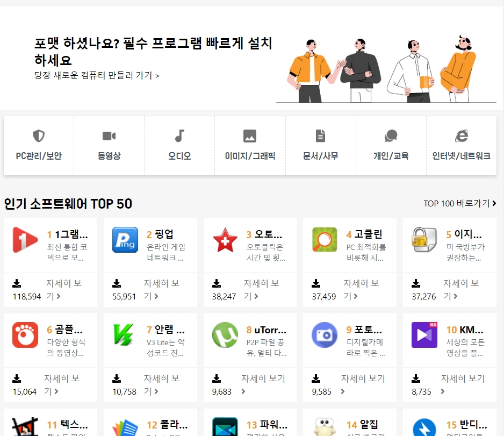Switch to the 문서/사무 category tab
The image size is (504, 436).
pyautogui.click(x=320, y=136)
